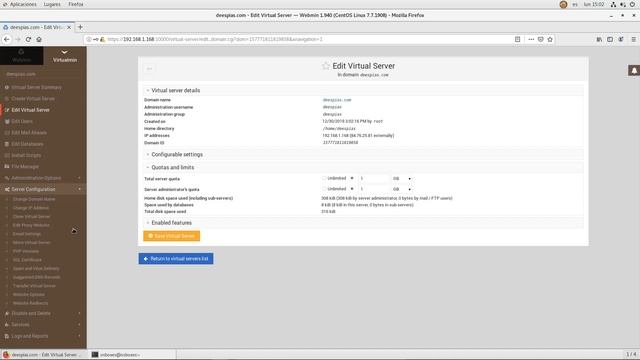Open PHP Versions submenu item
The image size is (640, 360).
pos(26,251)
